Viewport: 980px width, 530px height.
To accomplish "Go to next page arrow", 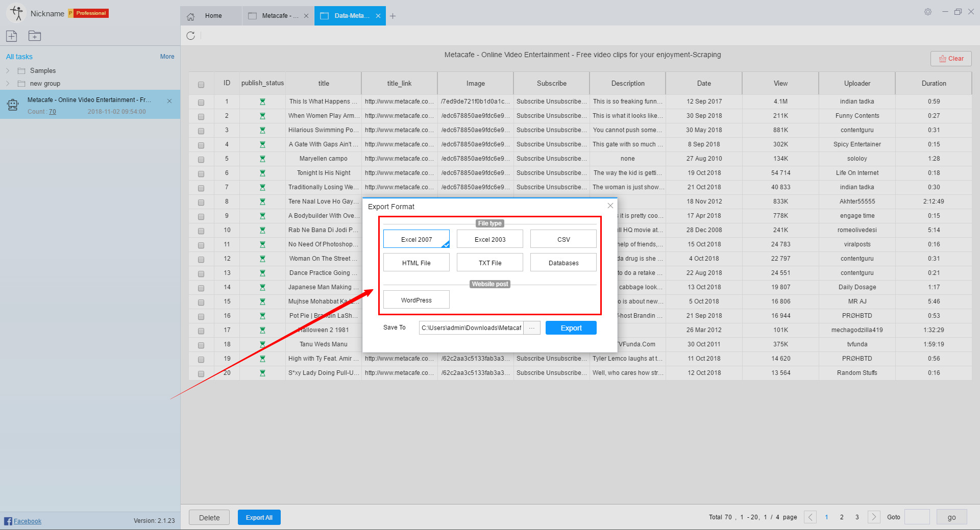I will point(874,517).
